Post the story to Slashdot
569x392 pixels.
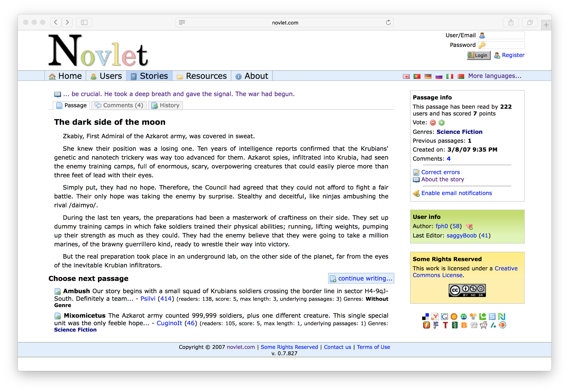pos(493,325)
